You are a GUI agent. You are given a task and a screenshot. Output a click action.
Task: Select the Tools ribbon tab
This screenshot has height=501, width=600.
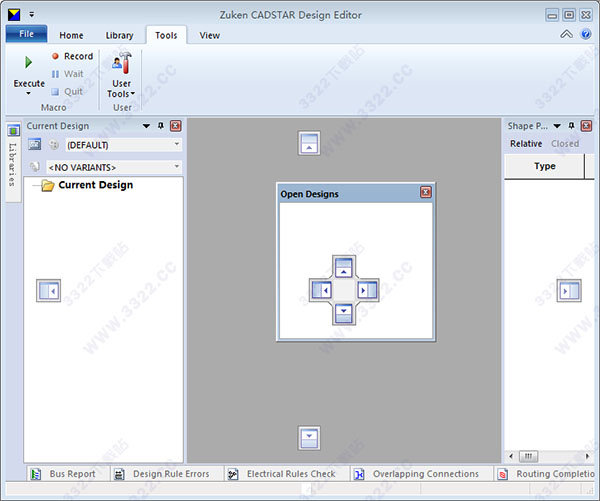click(x=166, y=35)
